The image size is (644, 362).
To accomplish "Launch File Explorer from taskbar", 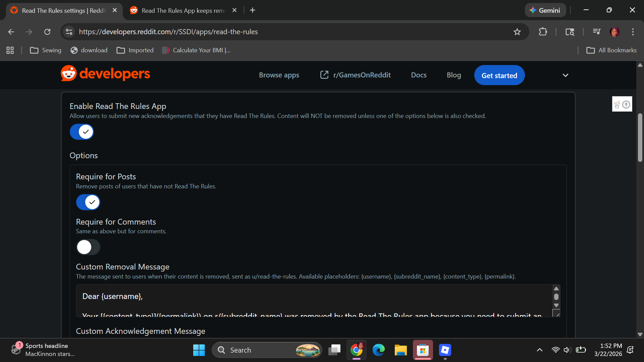I will point(400,350).
